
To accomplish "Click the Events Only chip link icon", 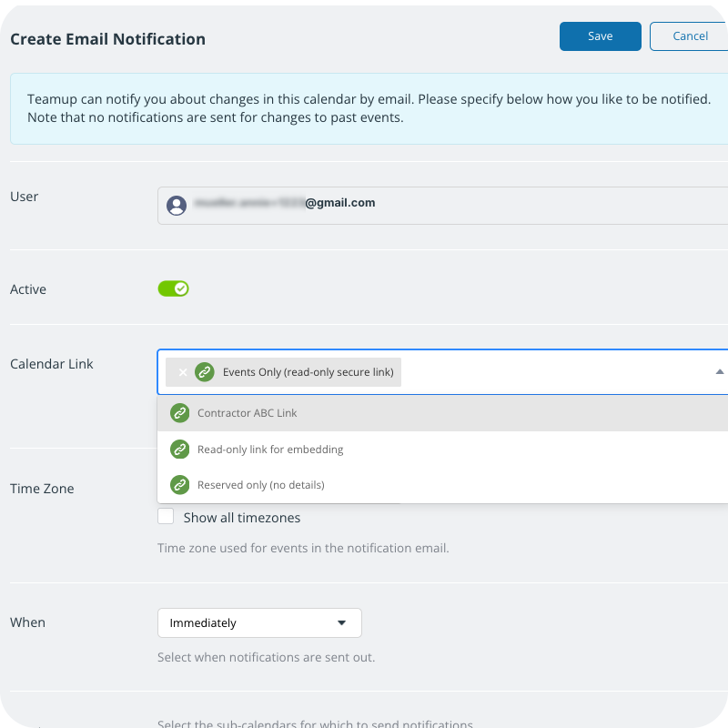I will [x=205, y=372].
